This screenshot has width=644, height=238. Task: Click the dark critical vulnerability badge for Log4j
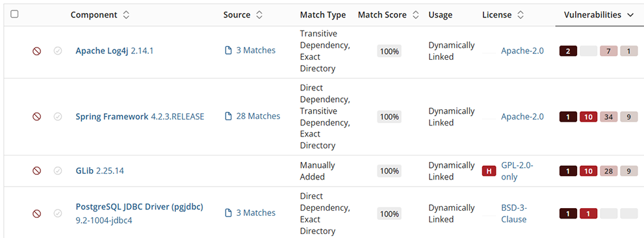coord(568,51)
